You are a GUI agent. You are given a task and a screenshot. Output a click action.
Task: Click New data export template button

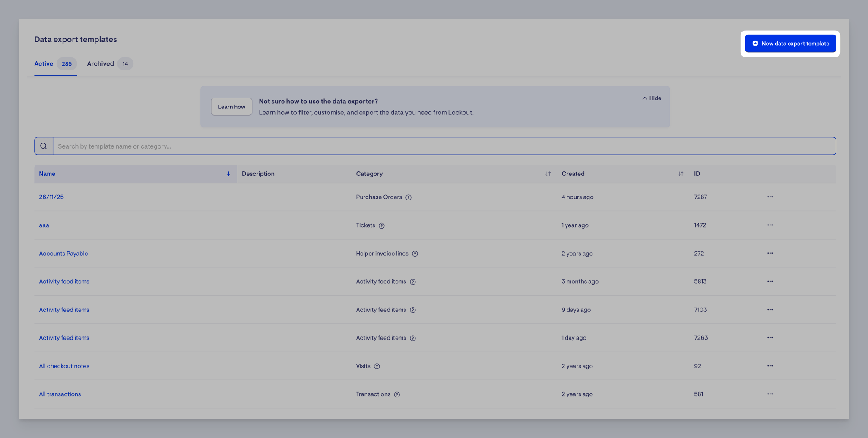click(x=790, y=44)
